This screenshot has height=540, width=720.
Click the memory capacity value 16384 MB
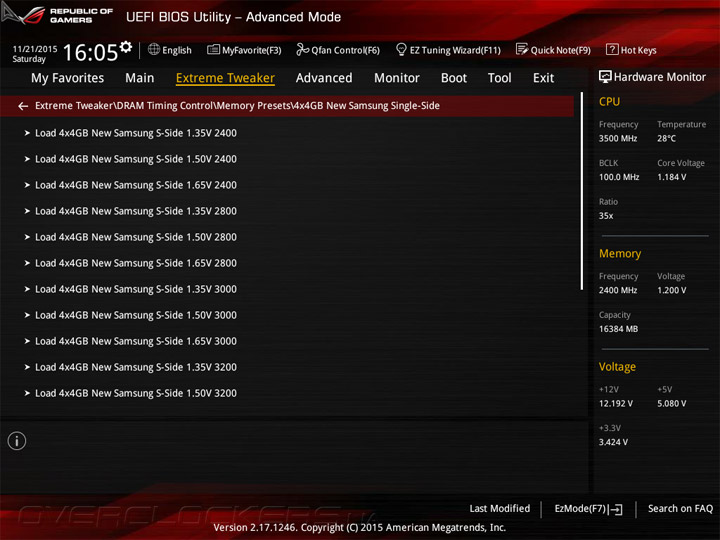tap(618, 329)
